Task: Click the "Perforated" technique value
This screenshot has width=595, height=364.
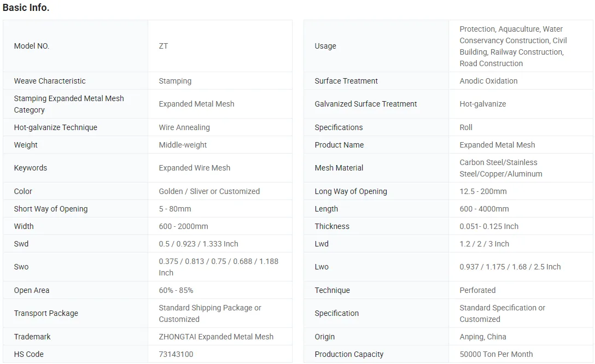Action: (477, 290)
